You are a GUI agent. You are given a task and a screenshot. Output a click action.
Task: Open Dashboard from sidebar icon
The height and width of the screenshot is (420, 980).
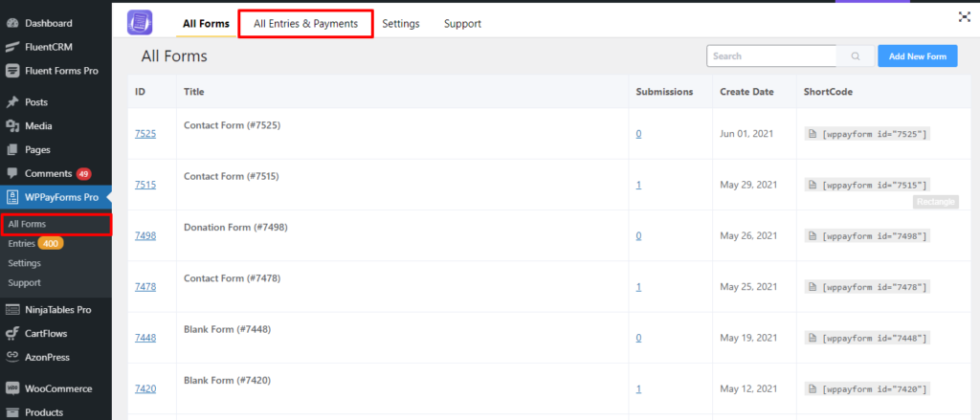pos(12,22)
